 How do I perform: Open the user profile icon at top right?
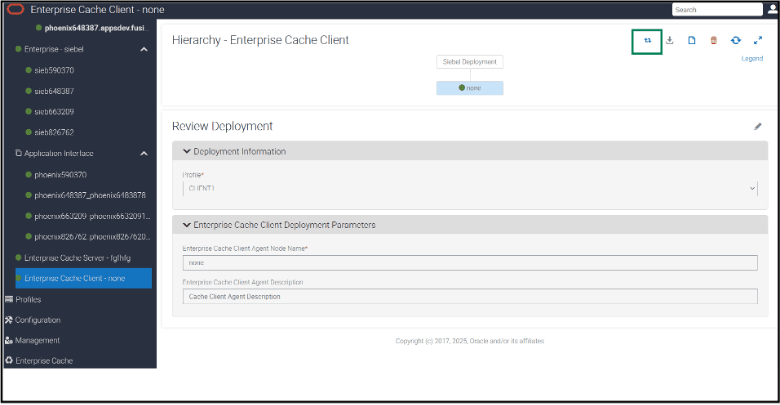pos(773,9)
